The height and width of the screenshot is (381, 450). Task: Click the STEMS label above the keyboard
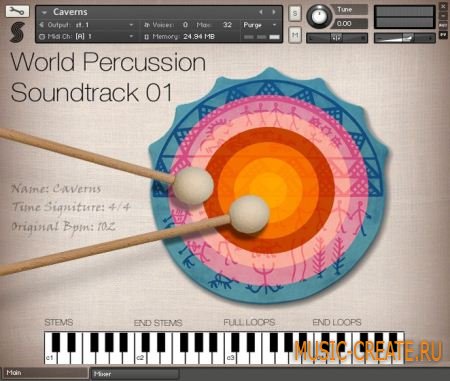tap(59, 323)
